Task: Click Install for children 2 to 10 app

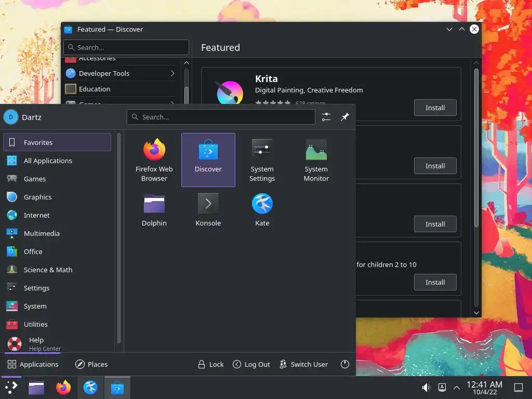Action: tap(435, 282)
